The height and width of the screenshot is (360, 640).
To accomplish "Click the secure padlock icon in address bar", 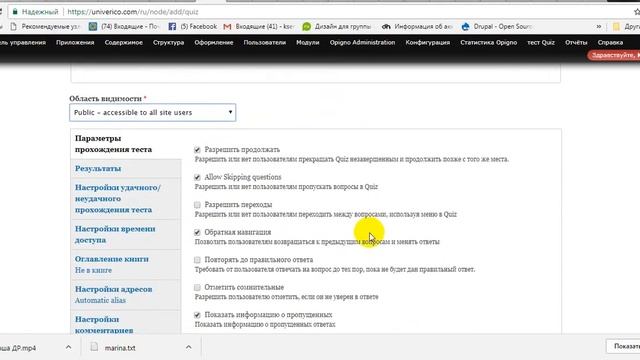I will (15, 12).
